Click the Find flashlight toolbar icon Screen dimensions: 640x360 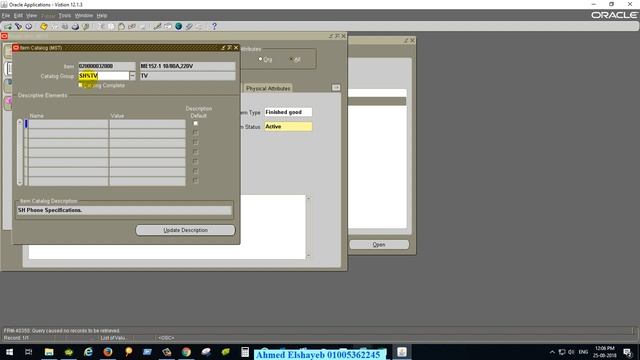coord(18,27)
